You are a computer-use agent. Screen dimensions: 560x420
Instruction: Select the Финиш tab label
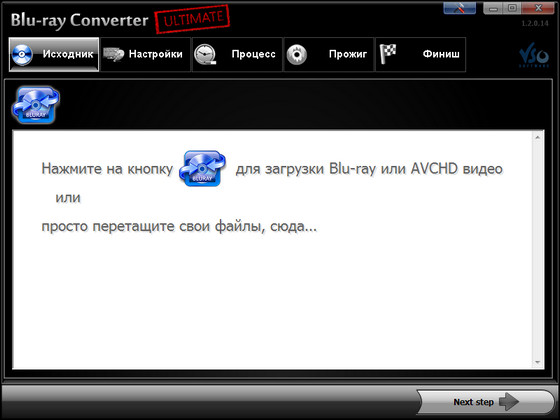pyautogui.click(x=441, y=54)
